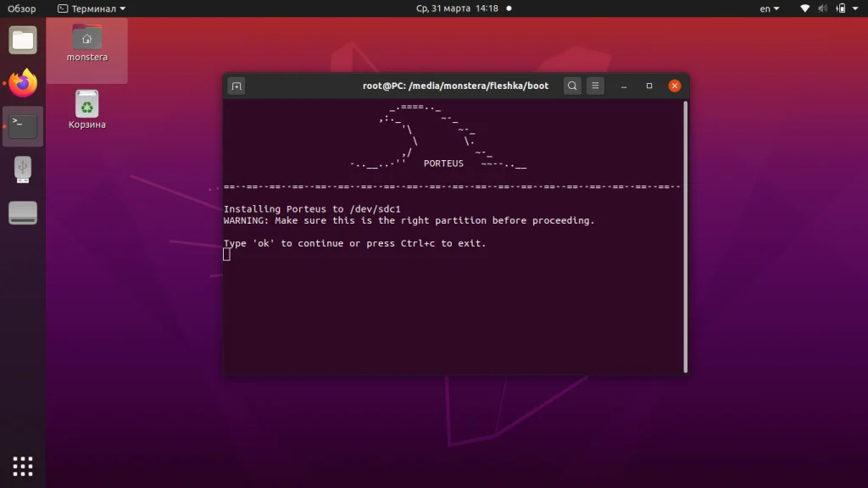868x488 pixels.
Task: Open the terminal search magnifier
Action: click(571, 86)
